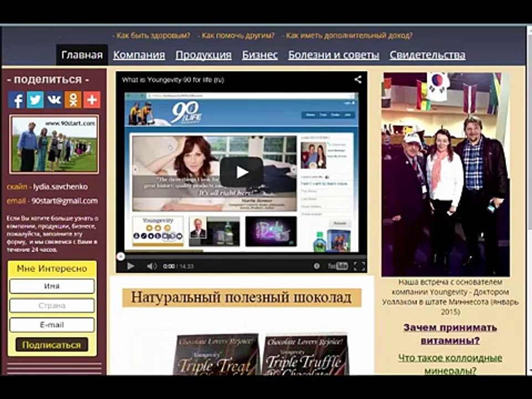Share page on Facebook
Viewport: 532px width, 399px height.
16,100
